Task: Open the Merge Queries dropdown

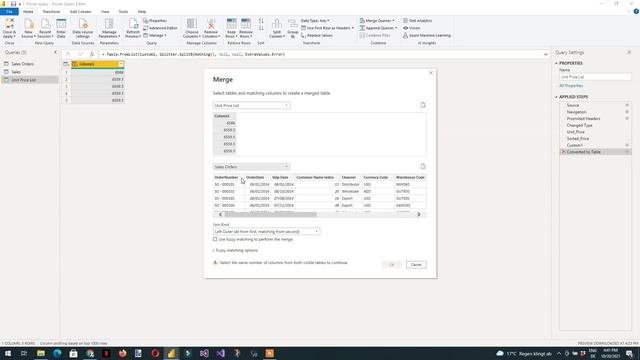Action: tap(377, 20)
